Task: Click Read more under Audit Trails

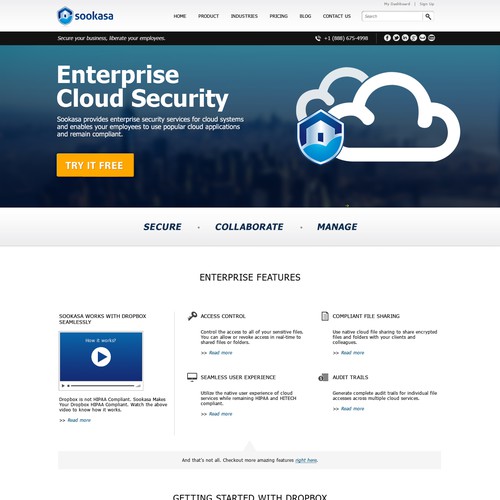Action: pos(353,409)
